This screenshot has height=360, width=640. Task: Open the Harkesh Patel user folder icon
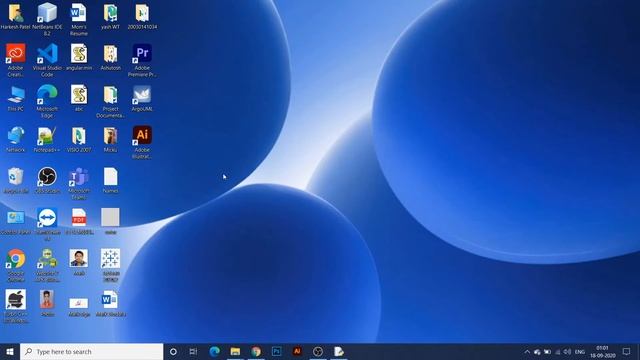pyautogui.click(x=16, y=13)
